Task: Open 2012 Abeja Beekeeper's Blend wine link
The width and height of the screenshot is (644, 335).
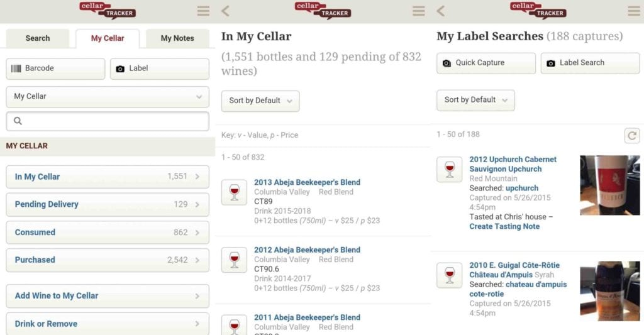Action: click(307, 250)
